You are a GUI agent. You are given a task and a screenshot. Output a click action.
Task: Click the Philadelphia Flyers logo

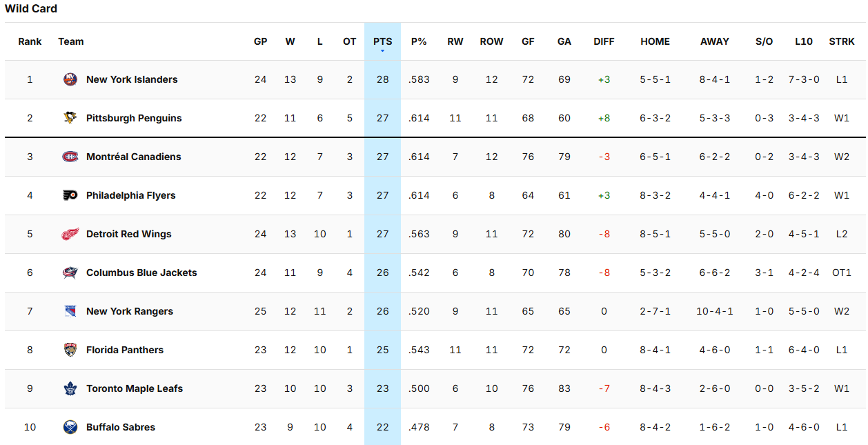[x=70, y=195]
